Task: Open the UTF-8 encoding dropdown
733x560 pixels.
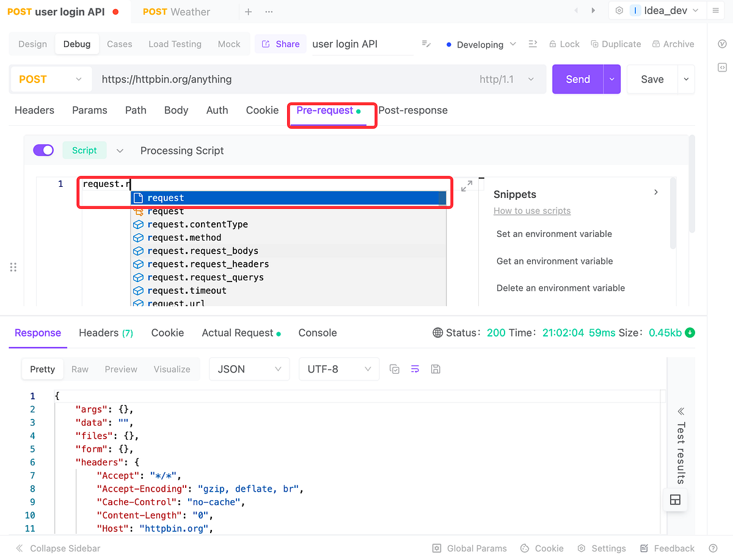Action: 339,369
